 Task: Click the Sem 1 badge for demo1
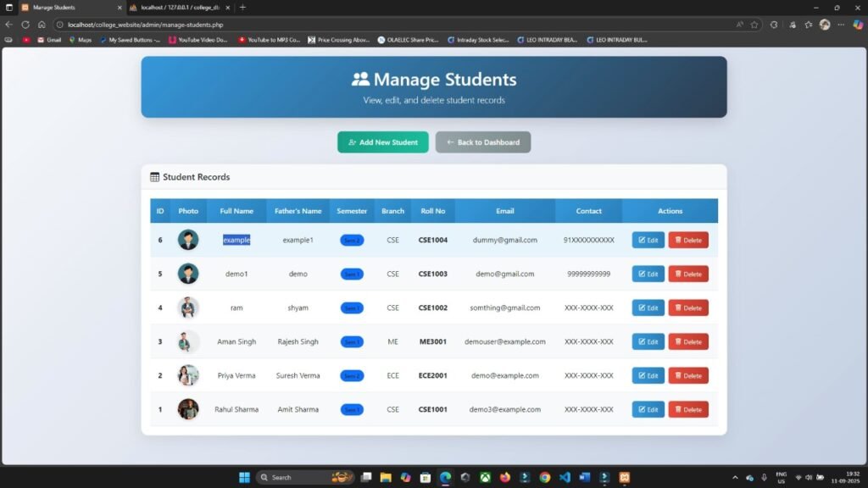352,274
